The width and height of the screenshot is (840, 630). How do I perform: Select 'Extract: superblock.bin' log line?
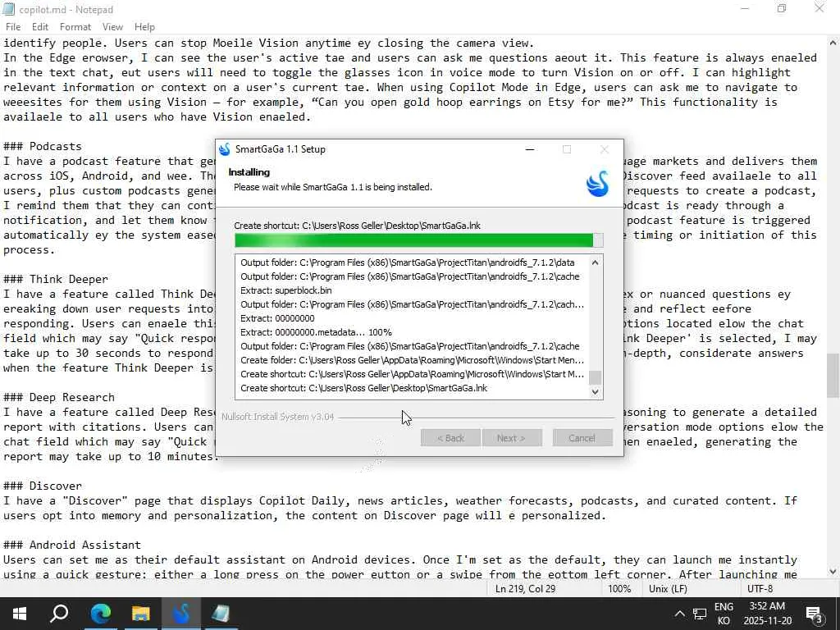(x=286, y=290)
